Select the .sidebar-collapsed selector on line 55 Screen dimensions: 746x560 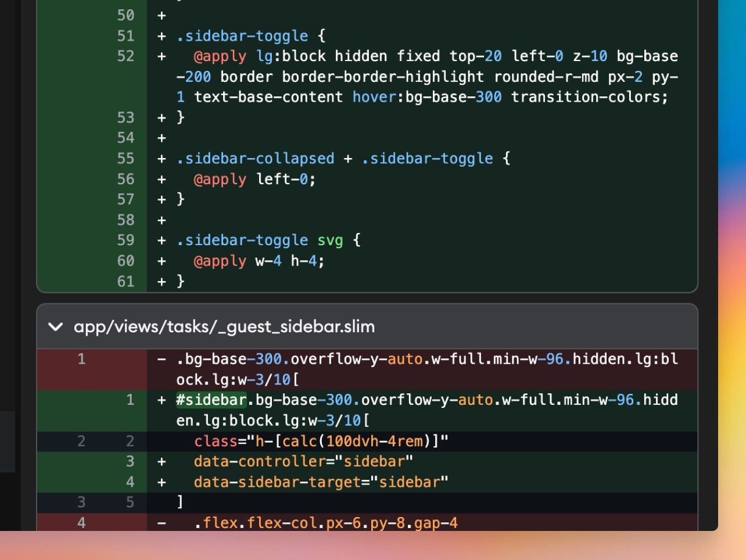coord(255,158)
